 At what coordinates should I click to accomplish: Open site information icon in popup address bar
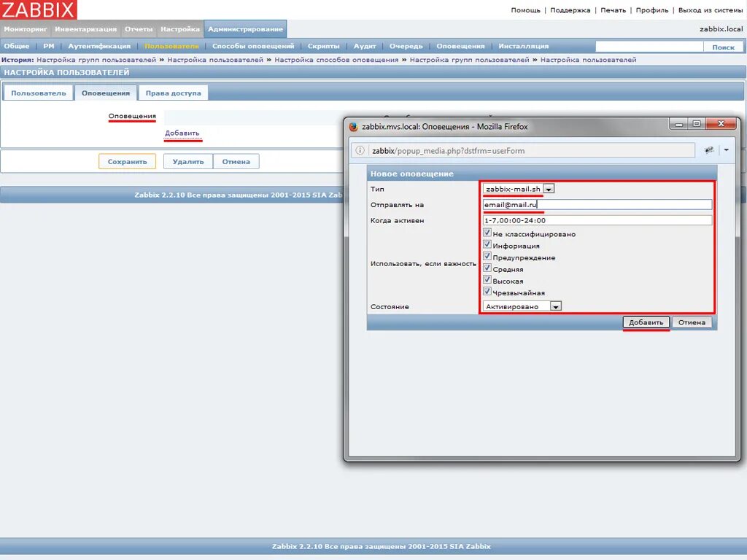pos(360,150)
